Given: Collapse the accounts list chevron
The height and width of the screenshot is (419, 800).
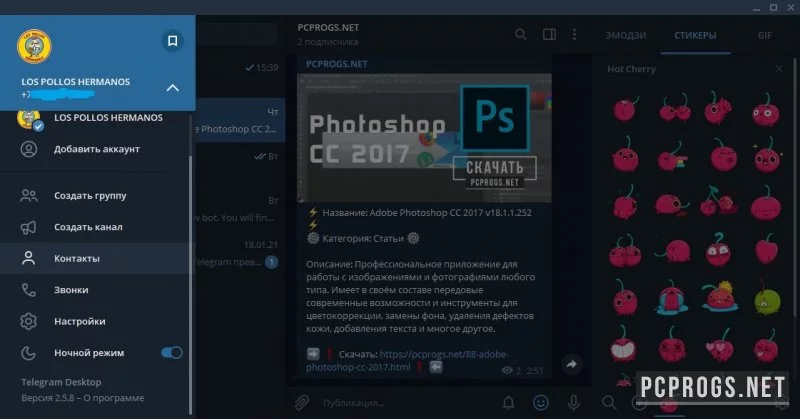Looking at the screenshot, I should tap(172, 88).
